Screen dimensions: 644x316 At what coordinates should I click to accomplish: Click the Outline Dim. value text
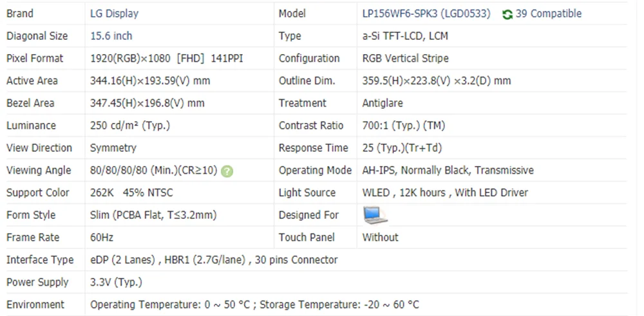[x=437, y=81]
